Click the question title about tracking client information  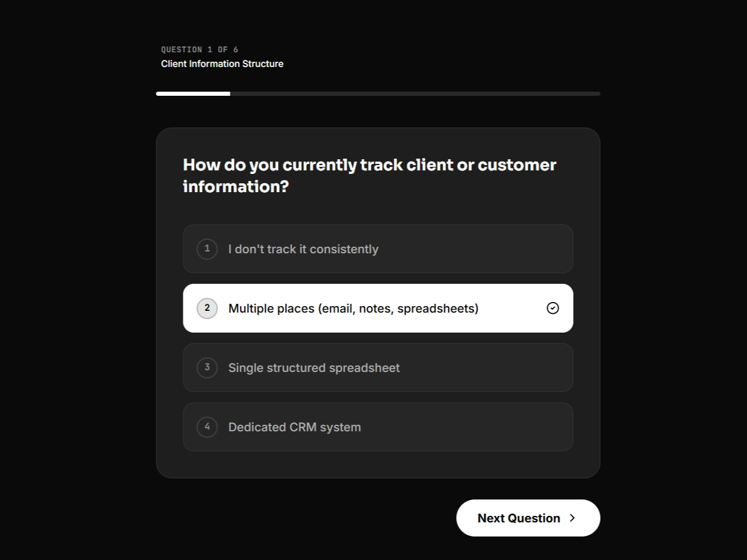click(x=369, y=175)
